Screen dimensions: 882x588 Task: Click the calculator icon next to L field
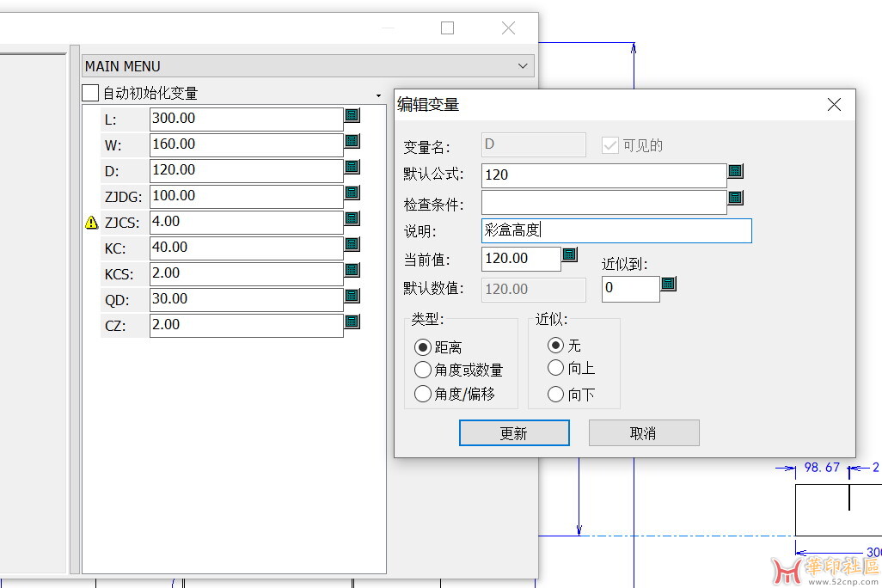(x=352, y=115)
